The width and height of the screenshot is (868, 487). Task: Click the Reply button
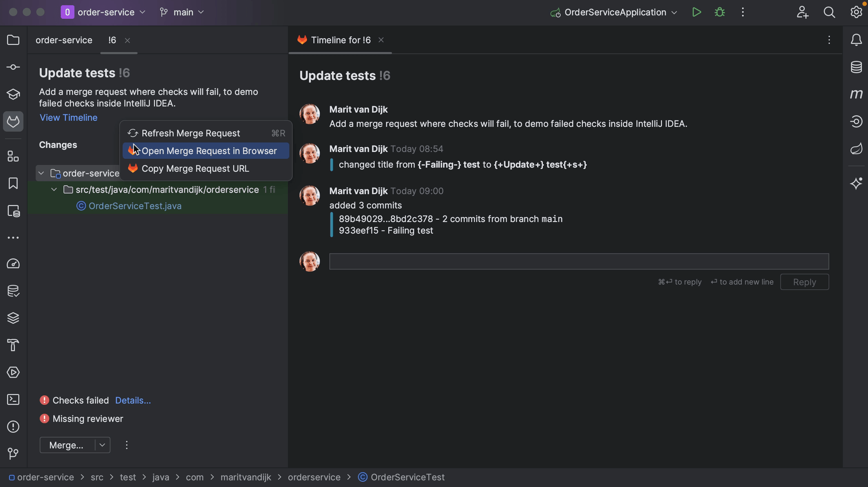805,281
